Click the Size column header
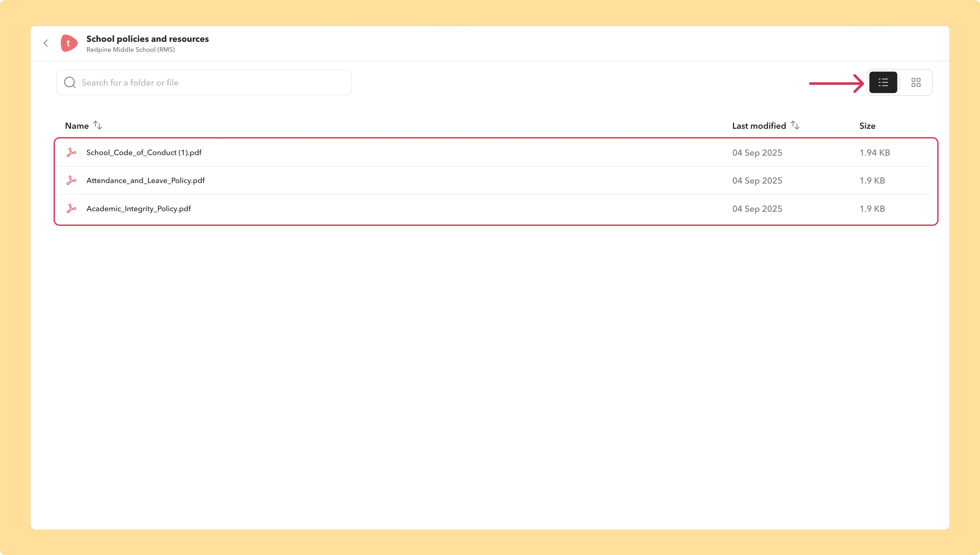980x555 pixels. pos(867,126)
